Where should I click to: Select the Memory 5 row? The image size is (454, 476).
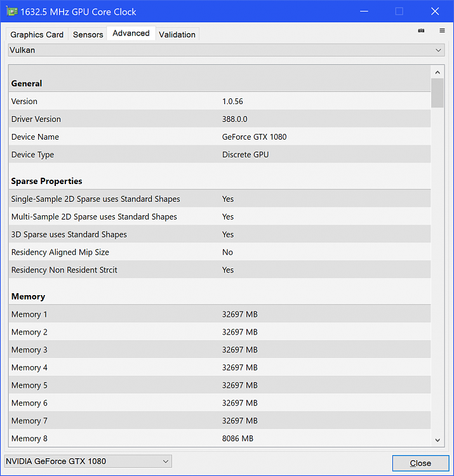coord(220,385)
